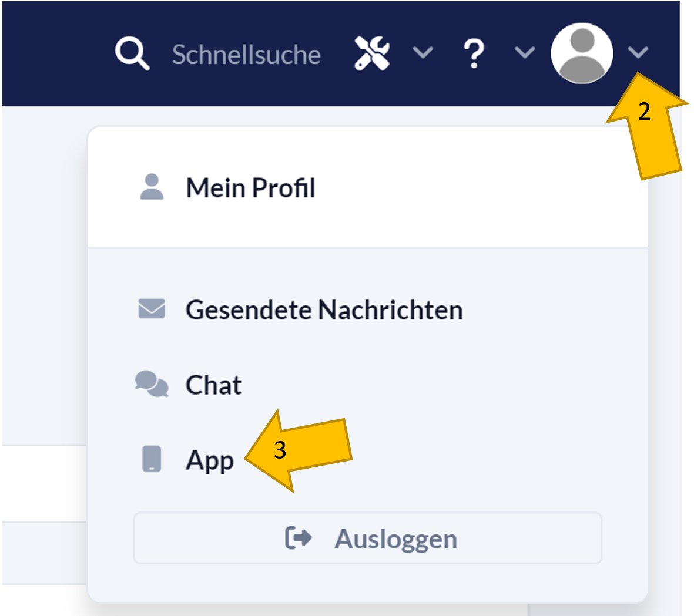
Task: Open the tools wrench and screwdriver icon
Action: [372, 53]
